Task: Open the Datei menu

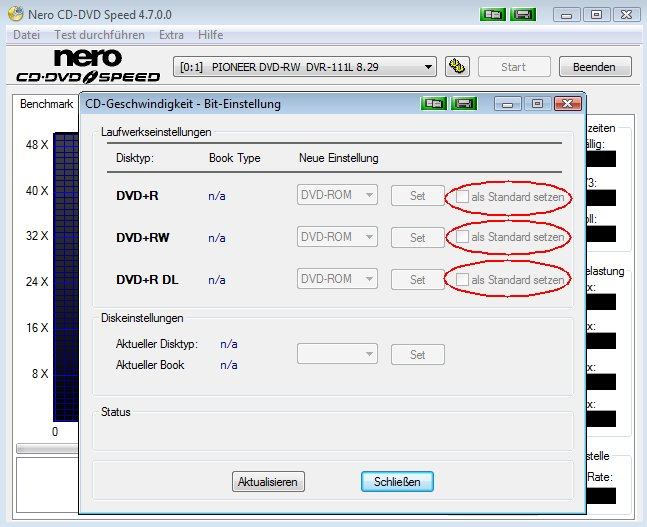Action: pos(26,35)
